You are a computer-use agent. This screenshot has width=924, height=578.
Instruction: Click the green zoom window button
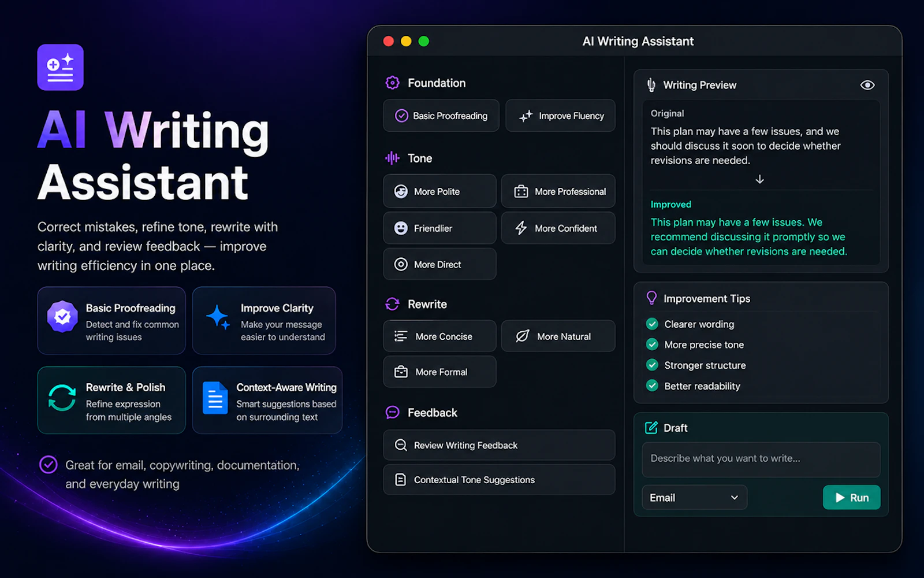424,41
